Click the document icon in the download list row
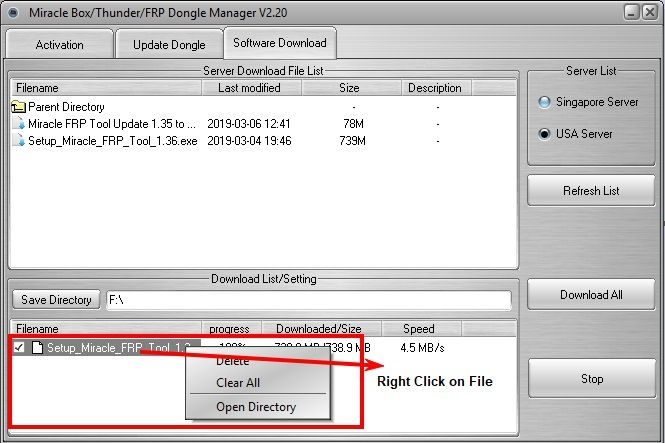 37,348
